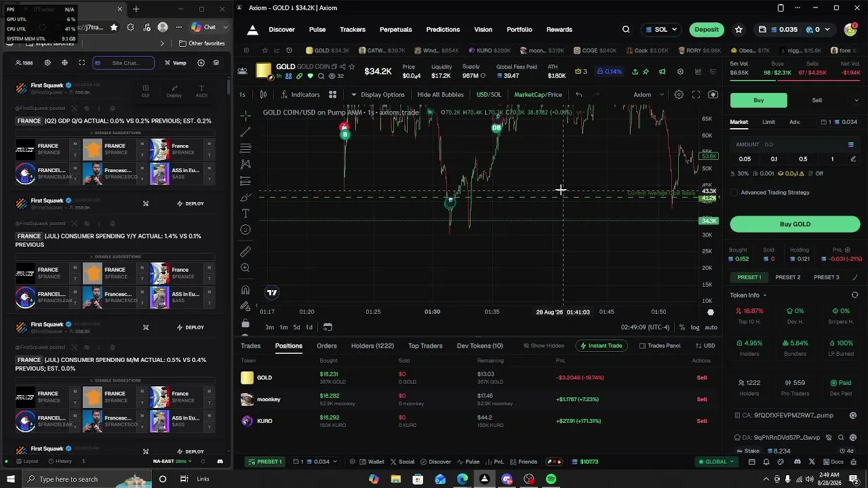Select the Limit order tab
Image resolution: width=868 pixels, height=488 pixels.
tap(768, 122)
